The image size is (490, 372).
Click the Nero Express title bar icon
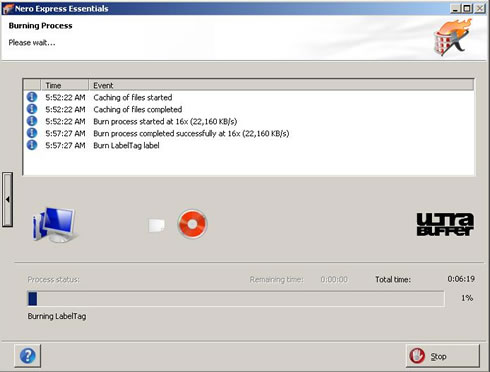[x=8, y=9]
